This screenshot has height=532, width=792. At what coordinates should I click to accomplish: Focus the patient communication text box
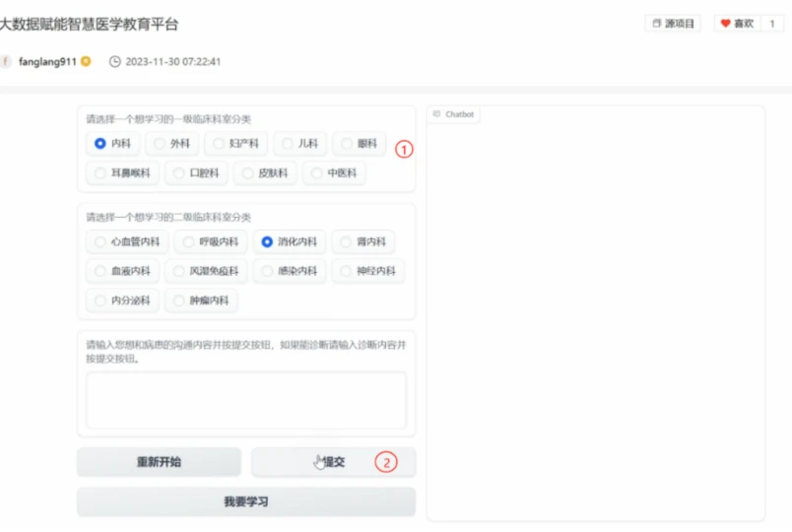(246, 400)
